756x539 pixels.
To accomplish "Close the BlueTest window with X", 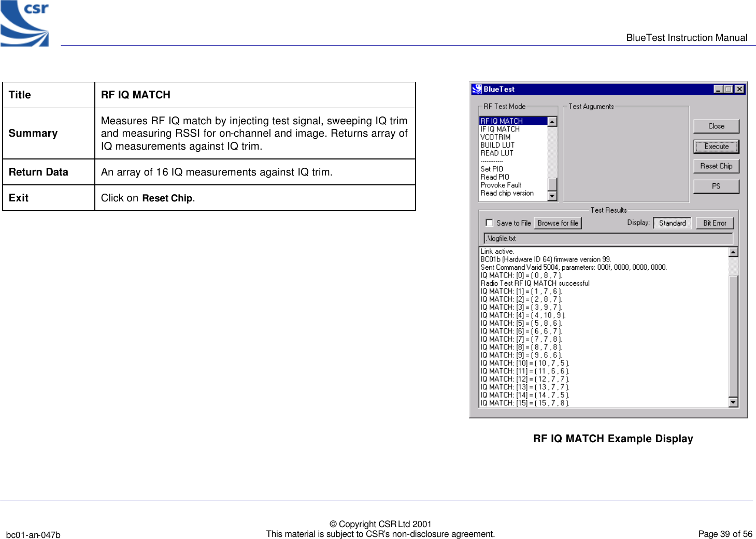I will click(739, 89).
